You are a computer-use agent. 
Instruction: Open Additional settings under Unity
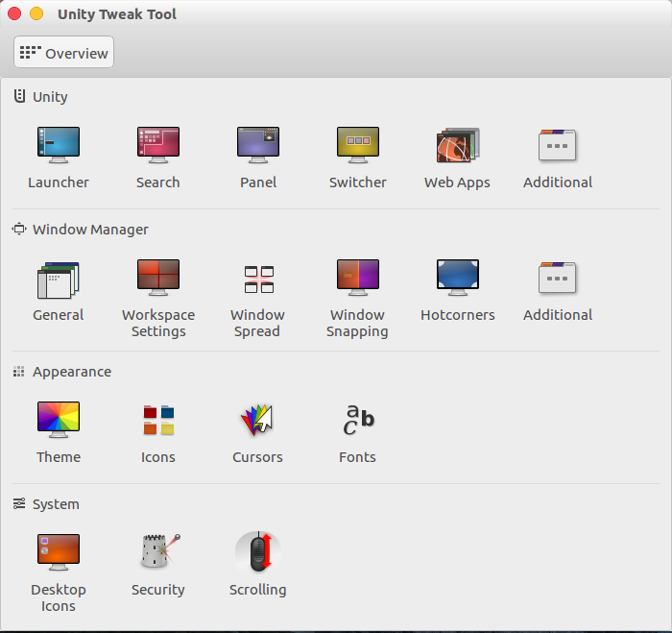(x=557, y=145)
